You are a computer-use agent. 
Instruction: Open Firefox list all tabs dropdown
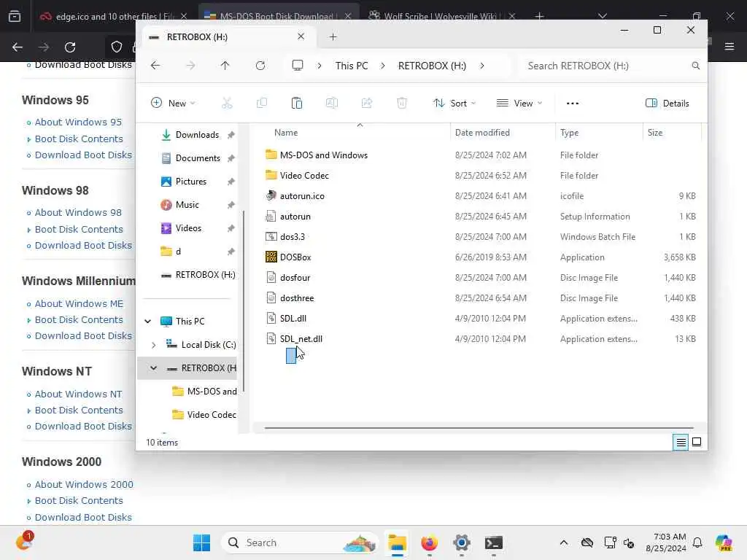(603, 16)
